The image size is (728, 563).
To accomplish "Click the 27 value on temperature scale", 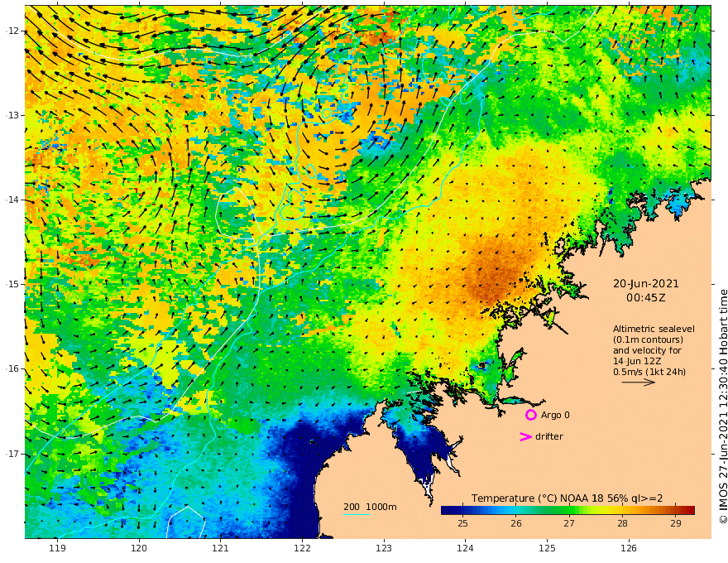I will pyautogui.click(x=569, y=523).
